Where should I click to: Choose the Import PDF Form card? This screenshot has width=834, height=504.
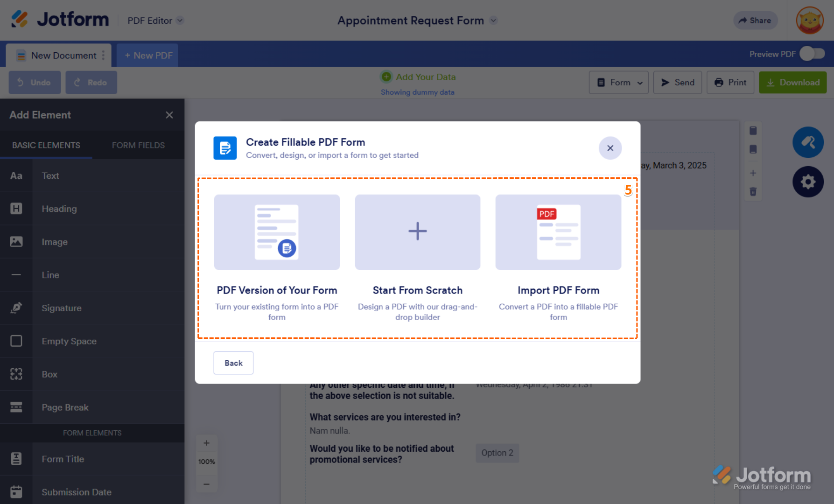(558, 257)
